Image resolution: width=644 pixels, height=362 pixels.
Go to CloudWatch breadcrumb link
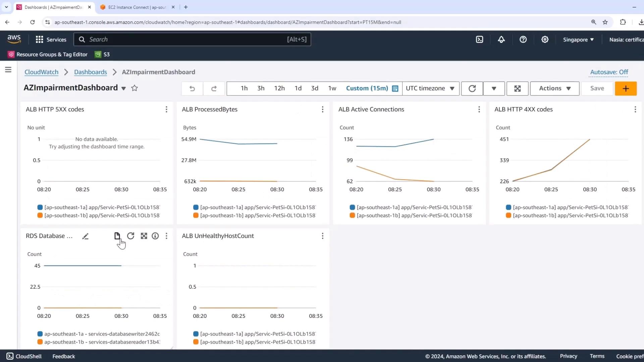pyautogui.click(x=41, y=72)
